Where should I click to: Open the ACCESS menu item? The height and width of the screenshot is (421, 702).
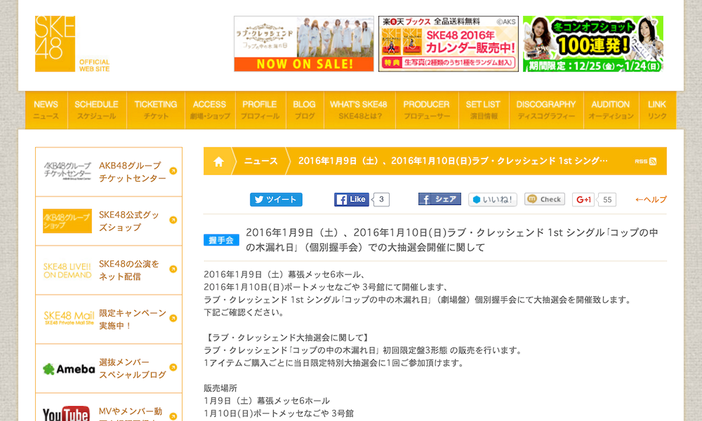click(x=210, y=110)
